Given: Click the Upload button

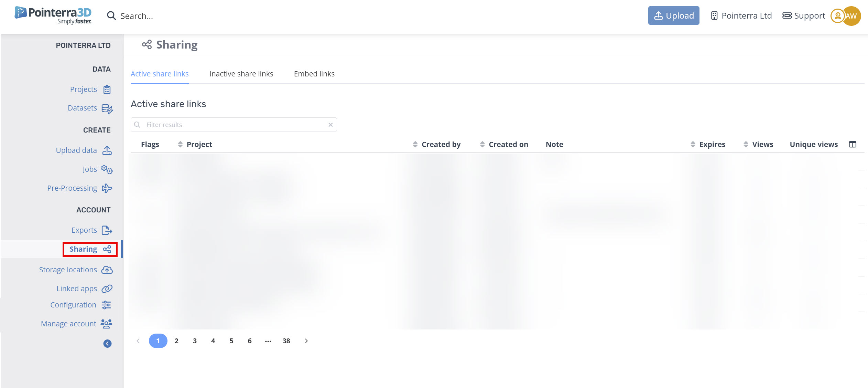Looking at the screenshot, I should pyautogui.click(x=673, y=16).
